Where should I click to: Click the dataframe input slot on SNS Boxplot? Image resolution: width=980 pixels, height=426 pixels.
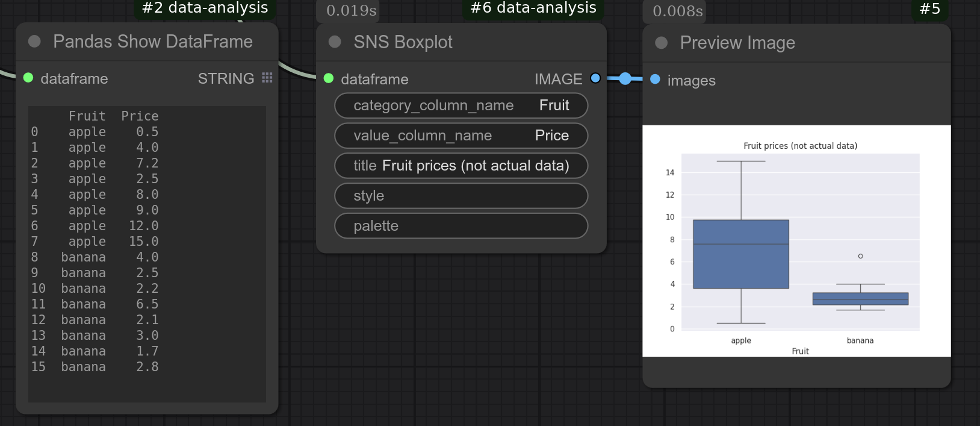tap(329, 78)
